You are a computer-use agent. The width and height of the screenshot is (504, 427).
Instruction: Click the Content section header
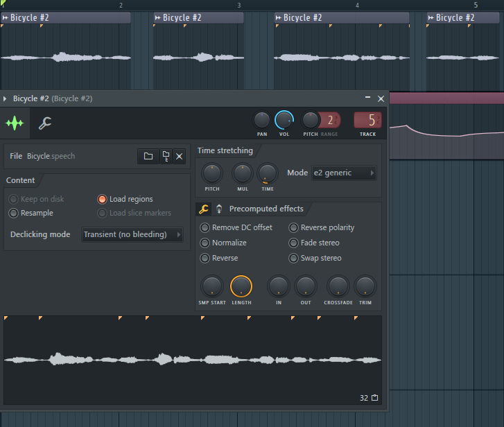tap(20, 180)
